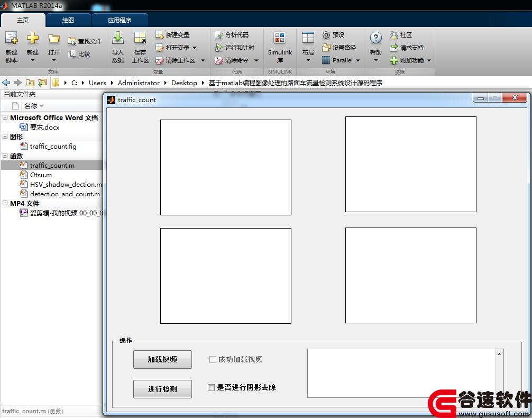
Task: Click Desktop in the path bar
Action: tap(184, 83)
